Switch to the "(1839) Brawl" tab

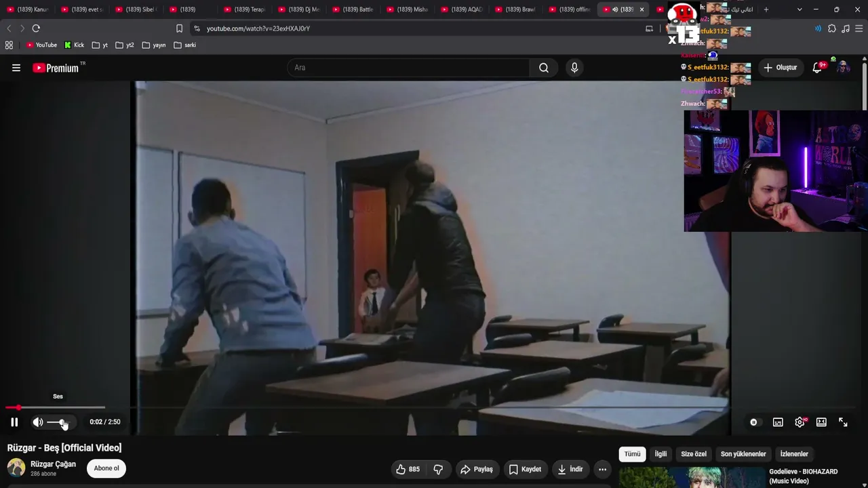coord(515,9)
